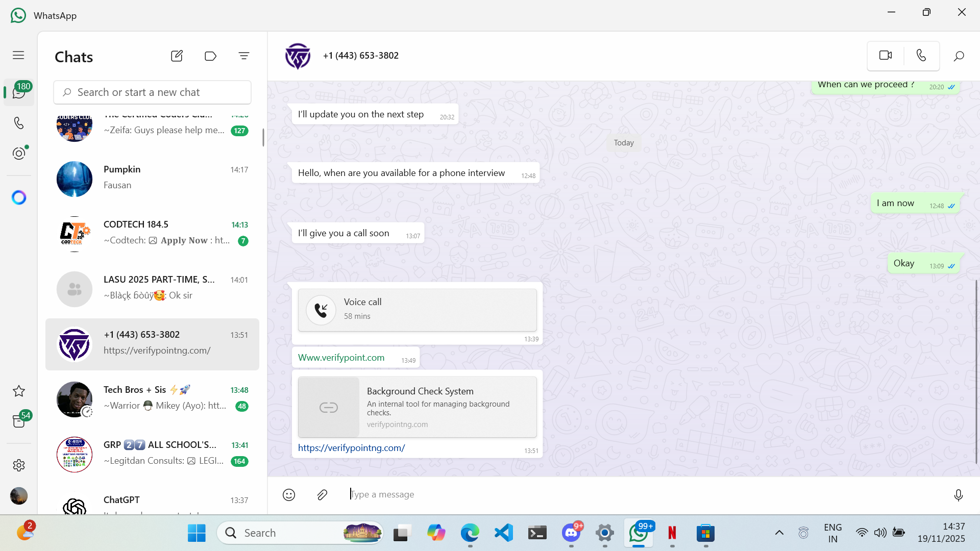Open the chat filter menu

pos(244,56)
